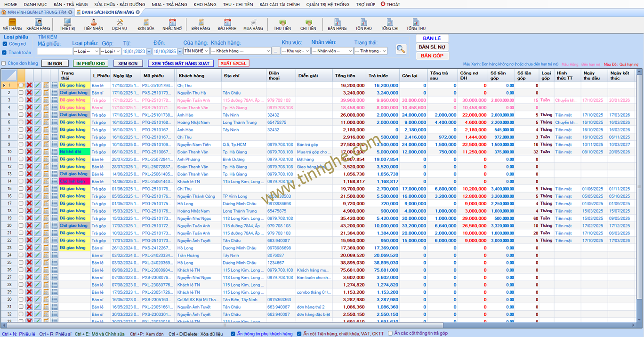Open the BÁO CÁO TÀI CHÍNH menu
The height and width of the screenshot is (337, 644).
(279, 4)
